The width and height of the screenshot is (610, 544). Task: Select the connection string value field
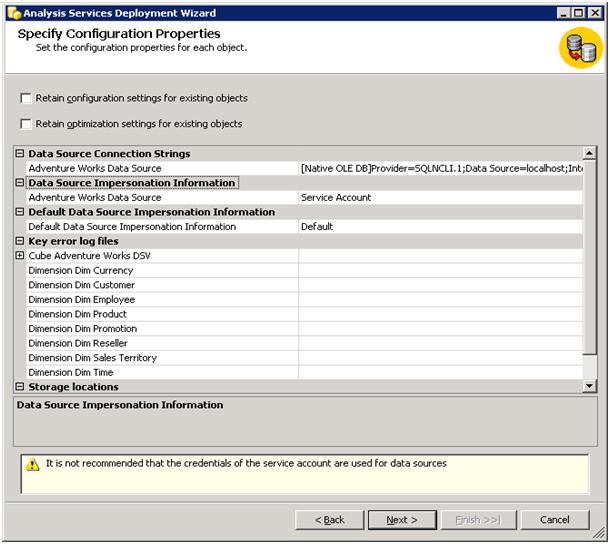441,168
